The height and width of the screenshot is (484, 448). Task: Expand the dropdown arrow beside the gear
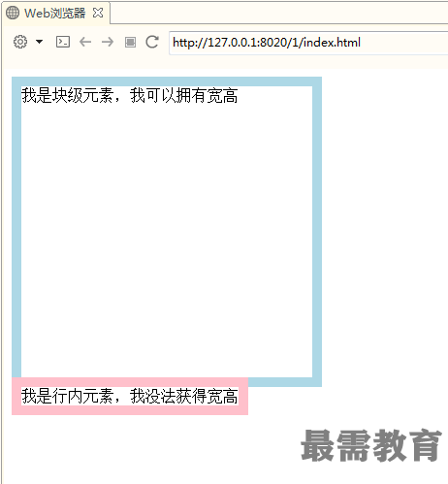[40, 42]
